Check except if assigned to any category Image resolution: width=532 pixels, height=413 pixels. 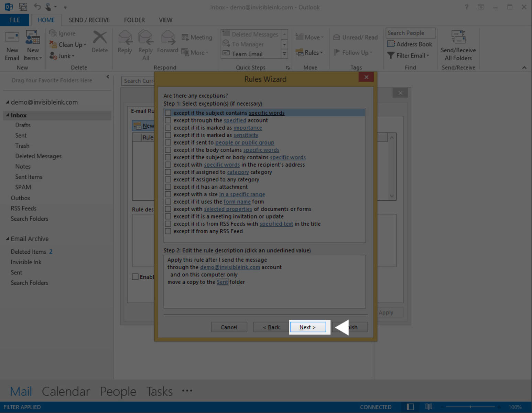pyautogui.click(x=168, y=180)
